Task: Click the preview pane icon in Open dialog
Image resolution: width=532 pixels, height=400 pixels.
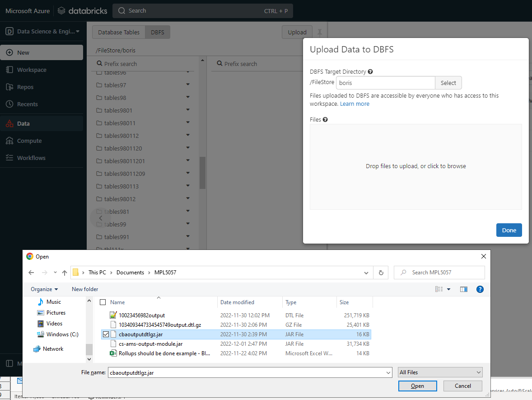Action: [x=464, y=289]
